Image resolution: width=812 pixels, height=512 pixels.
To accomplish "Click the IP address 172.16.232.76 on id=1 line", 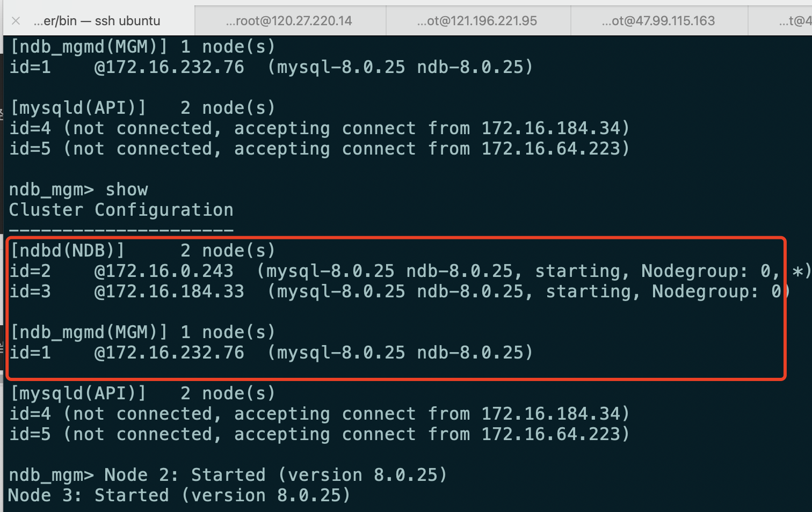I will coord(170,352).
